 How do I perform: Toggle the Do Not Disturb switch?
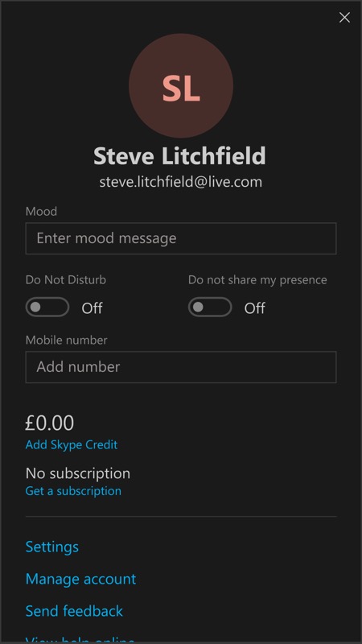pyautogui.click(x=47, y=308)
